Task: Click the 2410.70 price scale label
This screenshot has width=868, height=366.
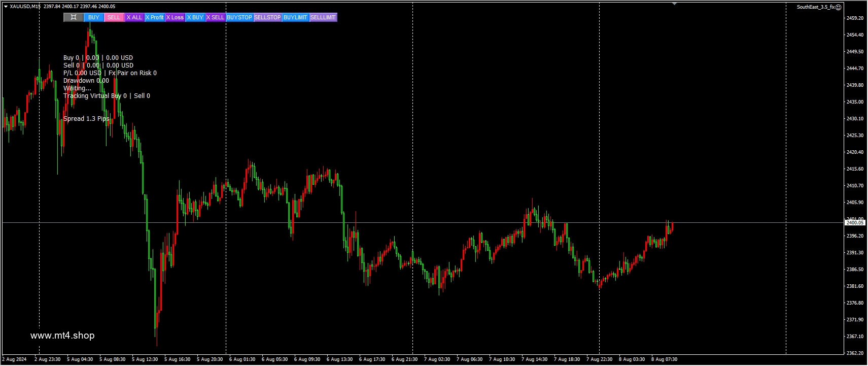Action: [x=855, y=186]
